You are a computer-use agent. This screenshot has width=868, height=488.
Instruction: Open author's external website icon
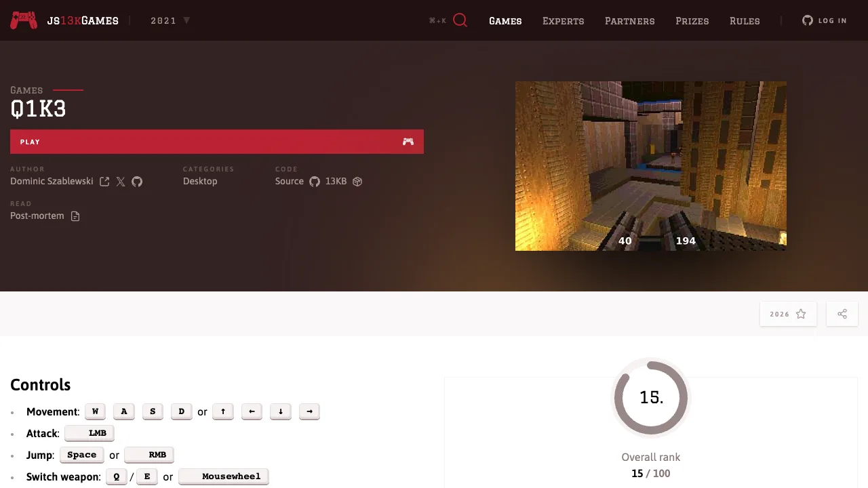(104, 182)
